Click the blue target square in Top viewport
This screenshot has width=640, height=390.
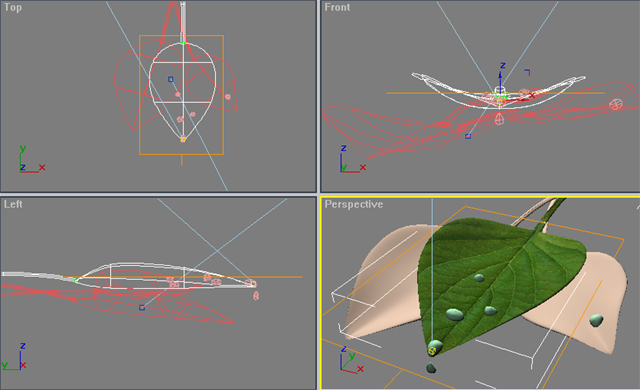coord(171,79)
